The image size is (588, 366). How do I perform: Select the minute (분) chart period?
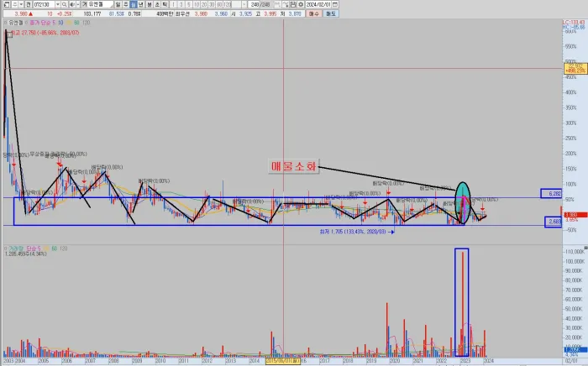coord(150,4)
